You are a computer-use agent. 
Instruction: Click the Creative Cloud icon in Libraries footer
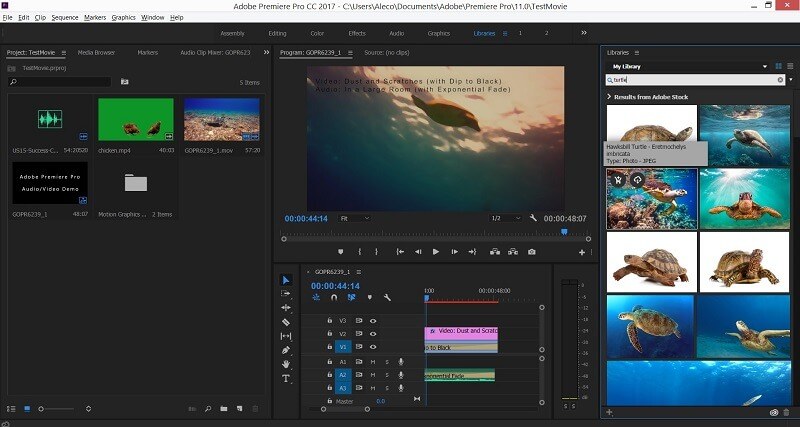(773, 413)
